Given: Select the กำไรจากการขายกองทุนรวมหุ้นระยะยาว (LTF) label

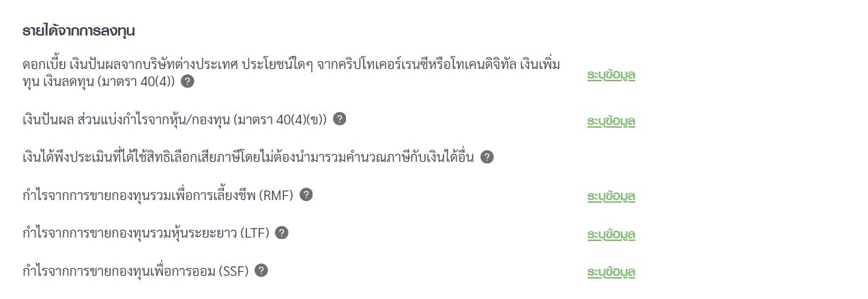Looking at the screenshot, I should [x=145, y=233].
